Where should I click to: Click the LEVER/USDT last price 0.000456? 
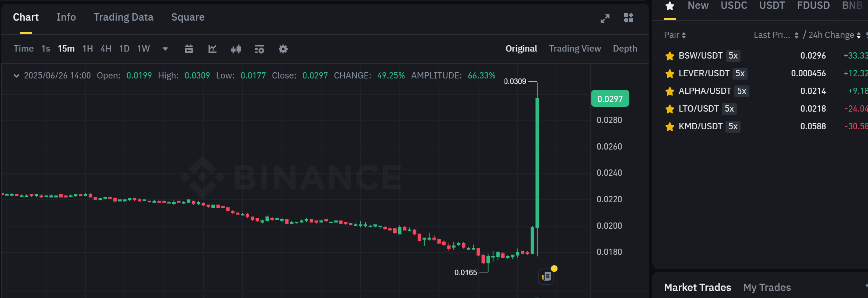808,73
